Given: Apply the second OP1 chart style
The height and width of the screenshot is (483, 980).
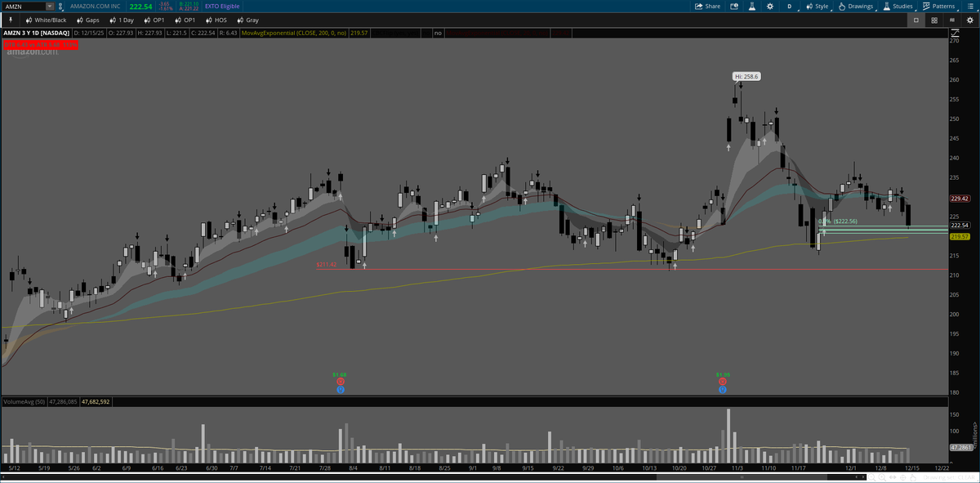Looking at the screenshot, I should (x=185, y=19).
